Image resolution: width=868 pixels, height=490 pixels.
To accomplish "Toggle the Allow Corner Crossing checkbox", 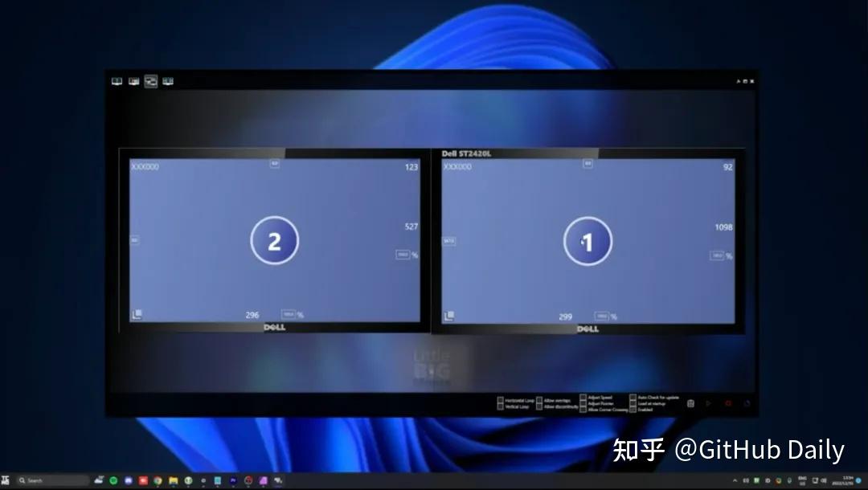I will (x=583, y=410).
